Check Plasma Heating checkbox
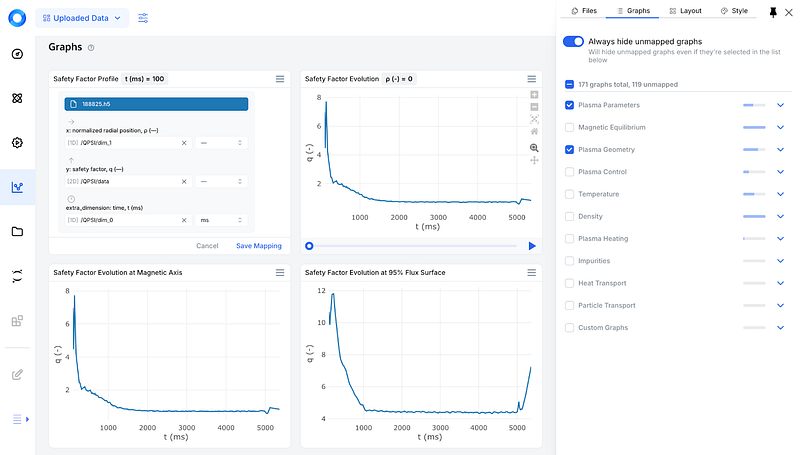The image size is (800, 455). point(569,239)
